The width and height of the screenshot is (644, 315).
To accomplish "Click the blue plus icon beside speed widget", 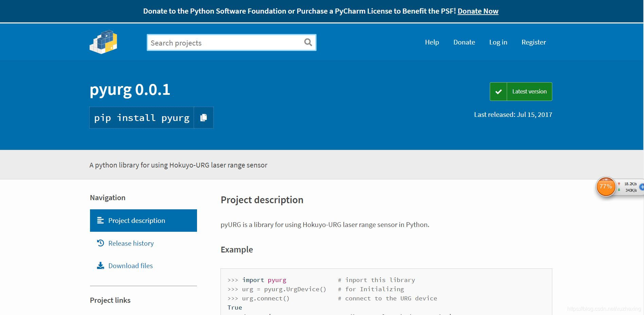I will coord(642,187).
